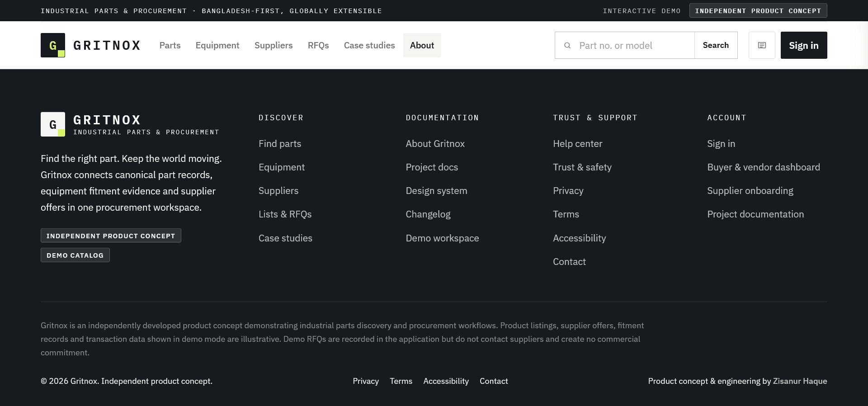This screenshot has width=868, height=406.
Task: Go to Project docs link
Action: tap(432, 167)
